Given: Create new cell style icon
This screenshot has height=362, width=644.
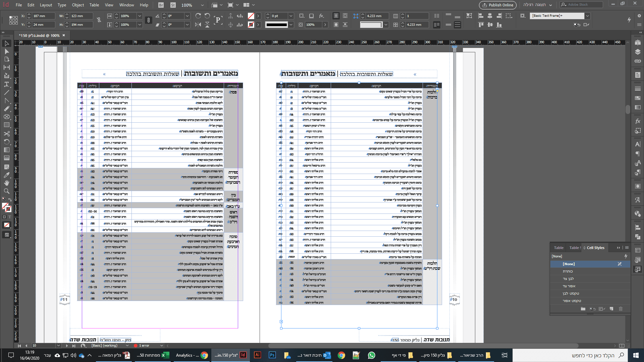Looking at the screenshot, I should (x=611, y=309).
